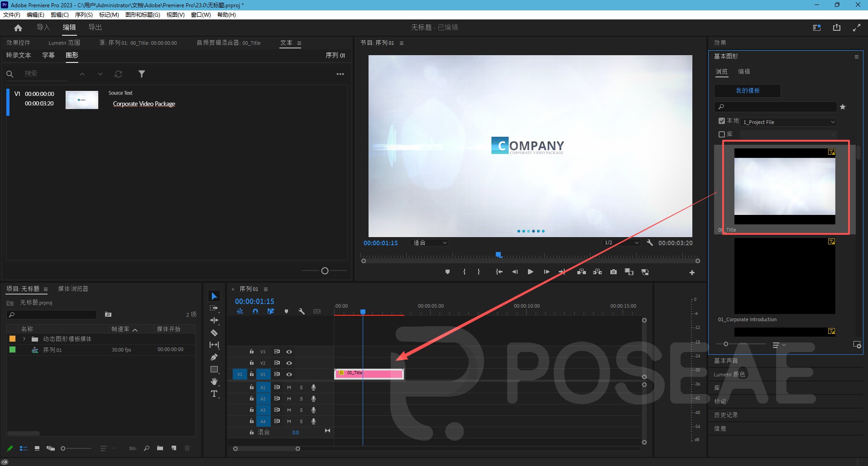Image resolution: width=868 pixels, height=466 pixels.
Task: Click the 我的模板 button
Action: (748, 91)
